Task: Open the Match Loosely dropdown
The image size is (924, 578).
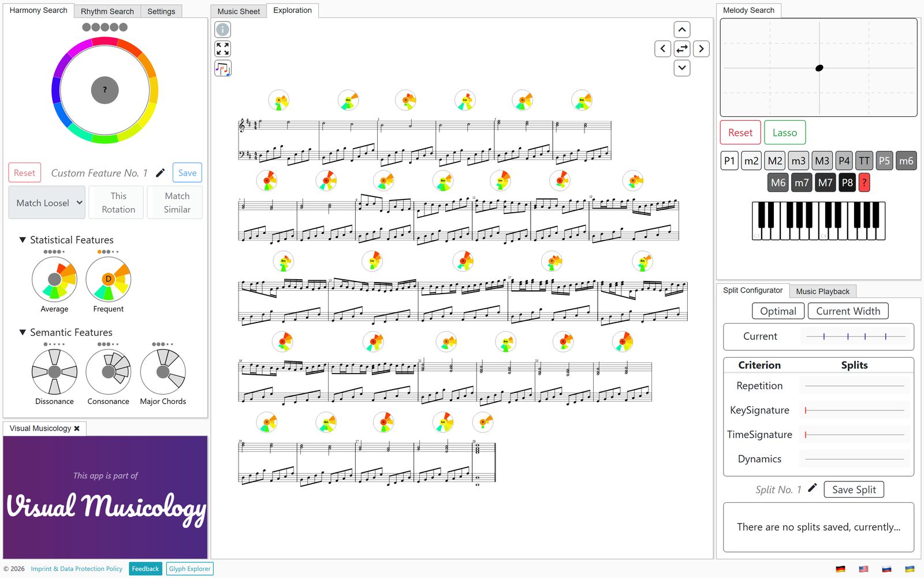Action: point(47,202)
